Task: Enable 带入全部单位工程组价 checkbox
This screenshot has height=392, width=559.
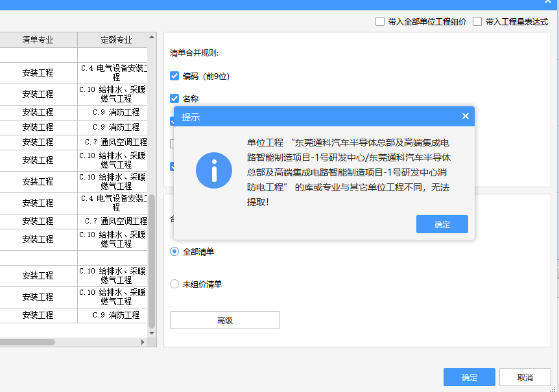Action: click(380, 21)
